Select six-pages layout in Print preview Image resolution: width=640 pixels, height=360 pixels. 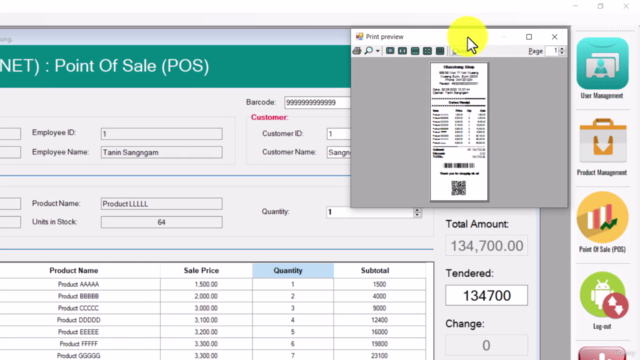tap(440, 51)
